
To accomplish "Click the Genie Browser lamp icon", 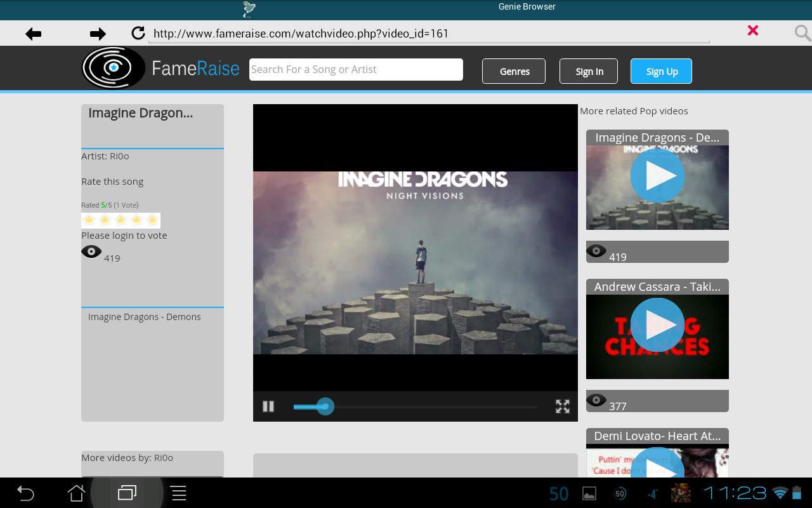I will click(249, 8).
